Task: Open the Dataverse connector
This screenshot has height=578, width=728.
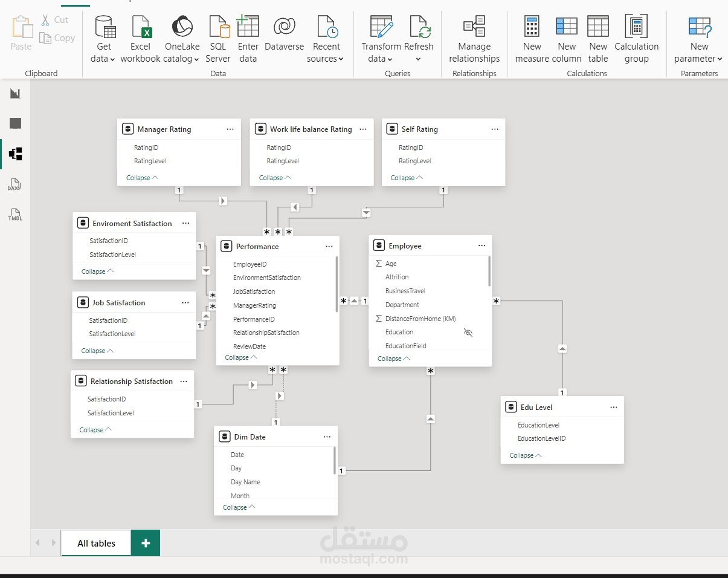Action: point(284,34)
